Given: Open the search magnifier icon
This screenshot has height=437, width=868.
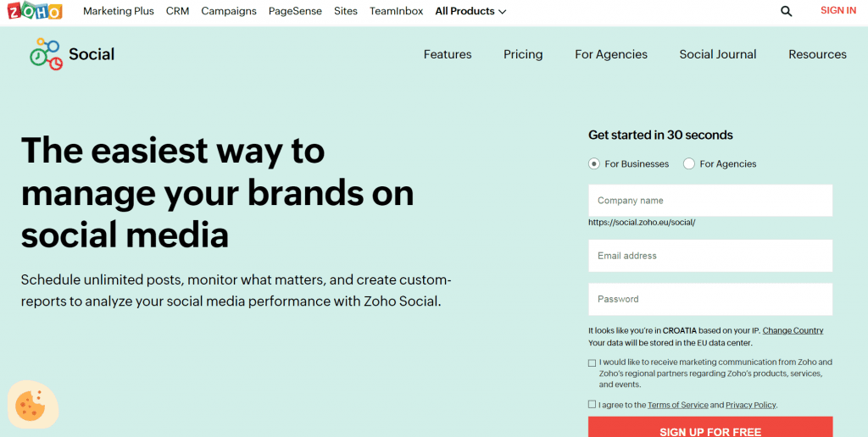Looking at the screenshot, I should [x=786, y=11].
